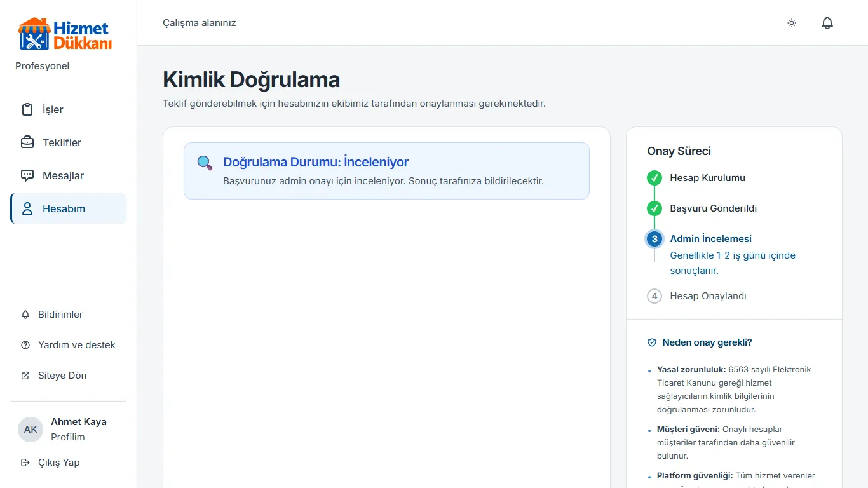Click the Neden onay gerekli shield icon
Image resolution: width=868 pixels, height=488 pixels.
pyautogui.click(x=652, y=342)
